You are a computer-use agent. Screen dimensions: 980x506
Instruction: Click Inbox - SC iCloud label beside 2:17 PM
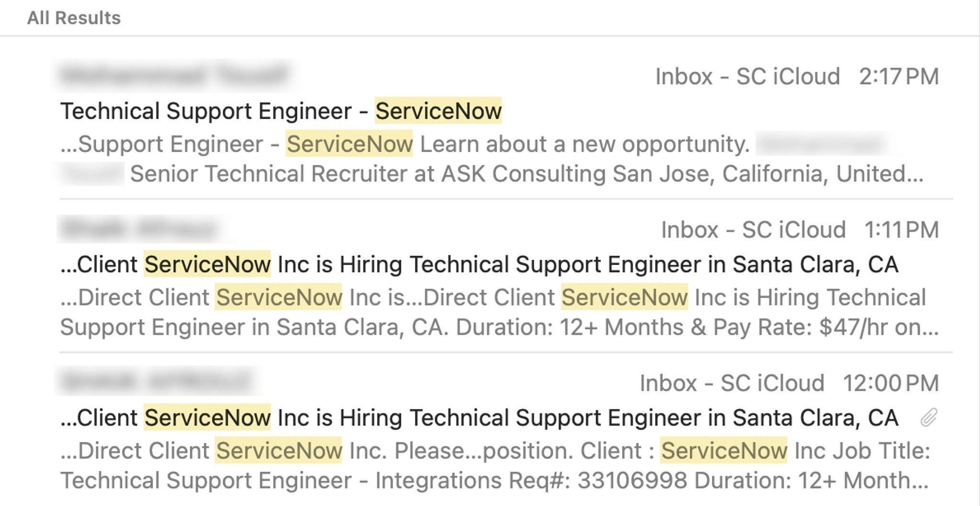(x=747, y=77)
